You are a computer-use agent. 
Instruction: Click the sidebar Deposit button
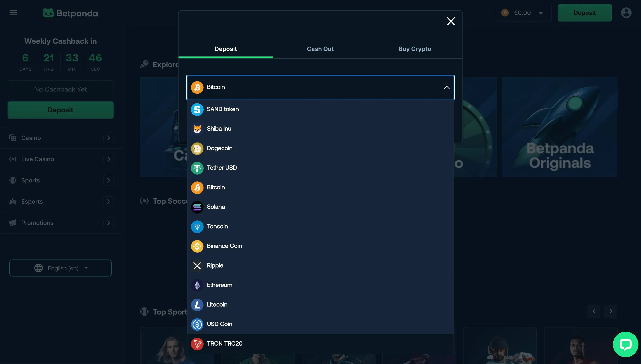pos(61,110)
